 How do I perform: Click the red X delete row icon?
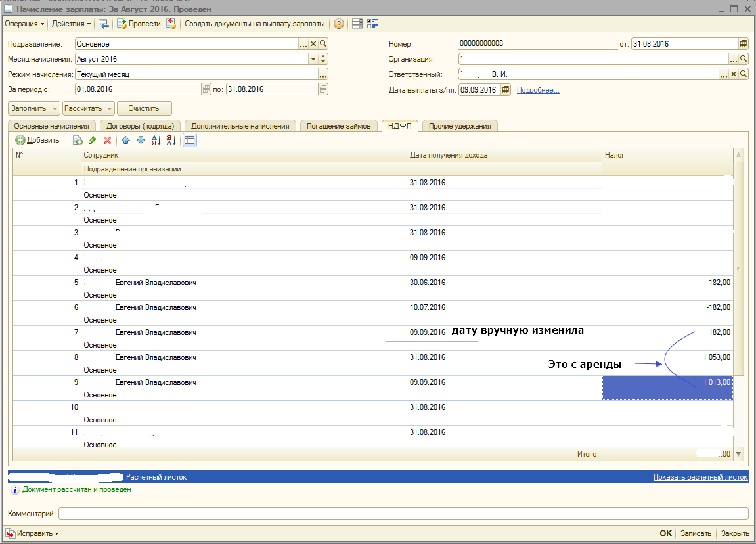(107, 140)
